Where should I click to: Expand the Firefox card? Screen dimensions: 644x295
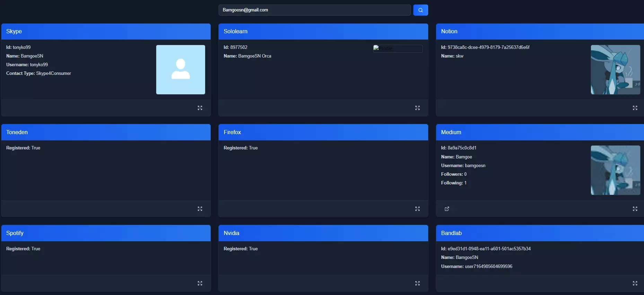pos(417,209)
